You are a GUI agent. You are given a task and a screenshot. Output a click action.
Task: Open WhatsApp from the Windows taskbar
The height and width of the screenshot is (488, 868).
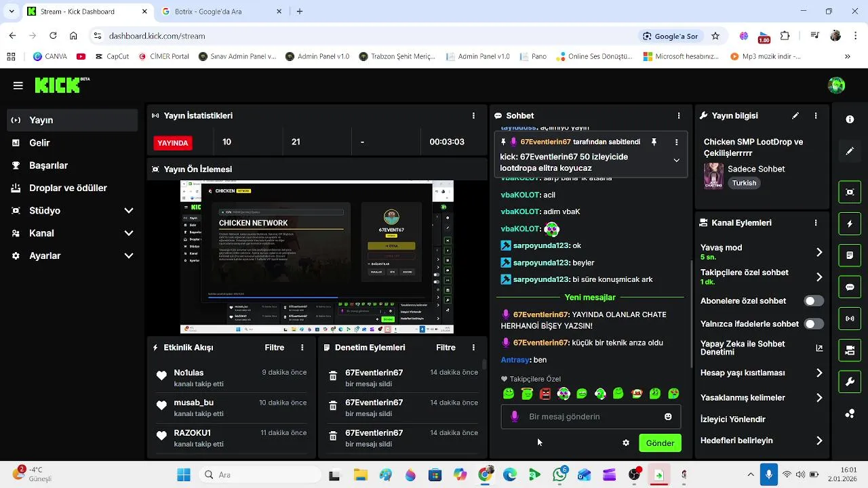tap(559, 474)
